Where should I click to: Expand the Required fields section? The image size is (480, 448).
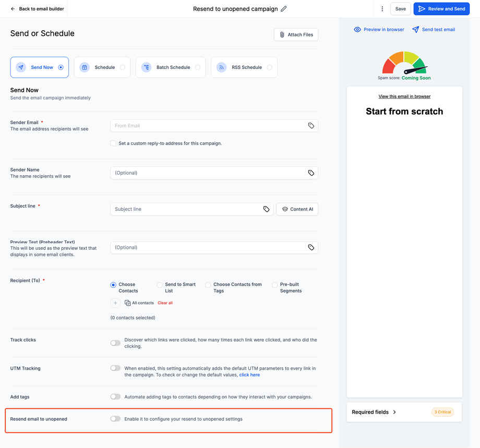tap(374, 412)
